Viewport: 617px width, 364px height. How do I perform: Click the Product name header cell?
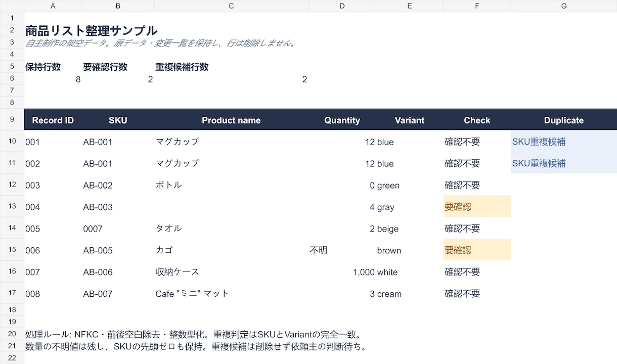tap(231, 120)
